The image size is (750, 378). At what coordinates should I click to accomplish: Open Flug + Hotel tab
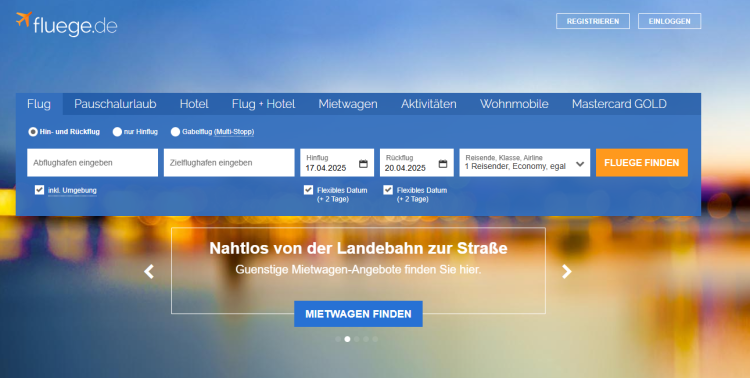[264, 104]
